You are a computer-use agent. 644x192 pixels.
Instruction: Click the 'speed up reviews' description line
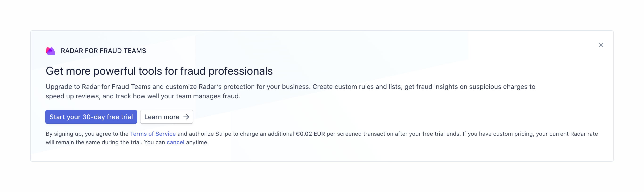click(143, 96)
